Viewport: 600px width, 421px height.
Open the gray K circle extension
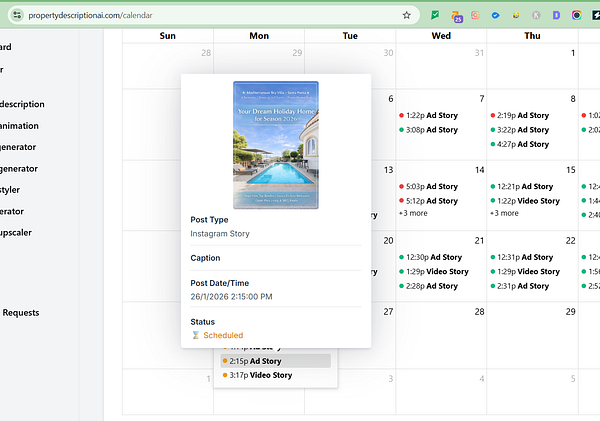pyautogui.click(x=536, y=15)
